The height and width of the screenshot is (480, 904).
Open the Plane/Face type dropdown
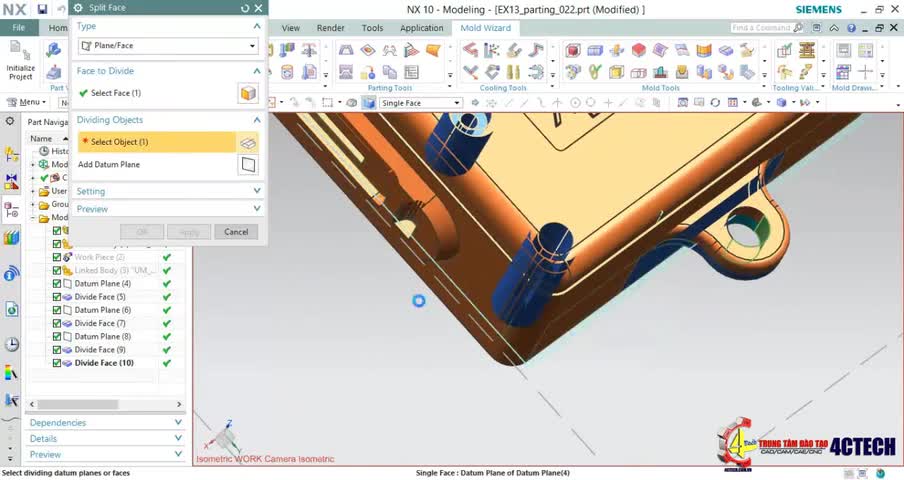click(x=168, y=46)
